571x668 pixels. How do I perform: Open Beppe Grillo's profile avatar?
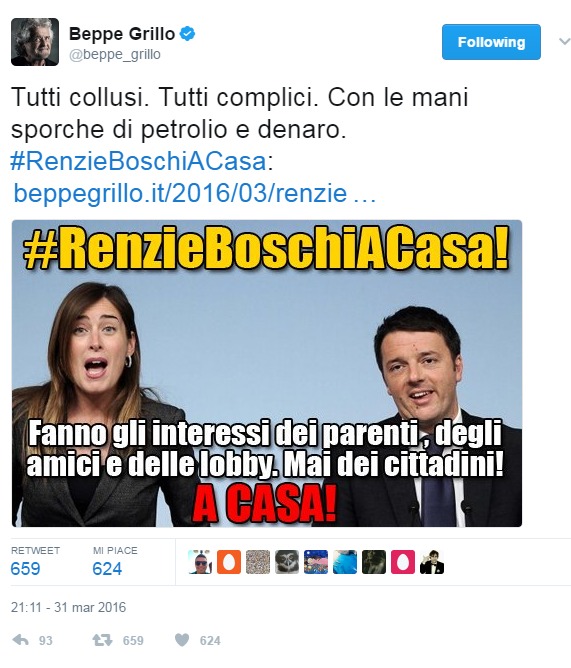(35, 42)
